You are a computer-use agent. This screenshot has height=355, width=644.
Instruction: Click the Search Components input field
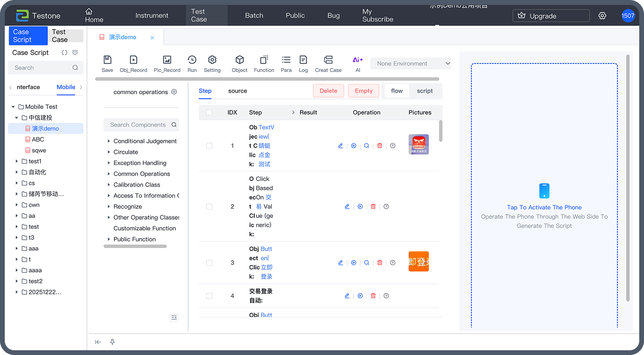pos(137,125)
